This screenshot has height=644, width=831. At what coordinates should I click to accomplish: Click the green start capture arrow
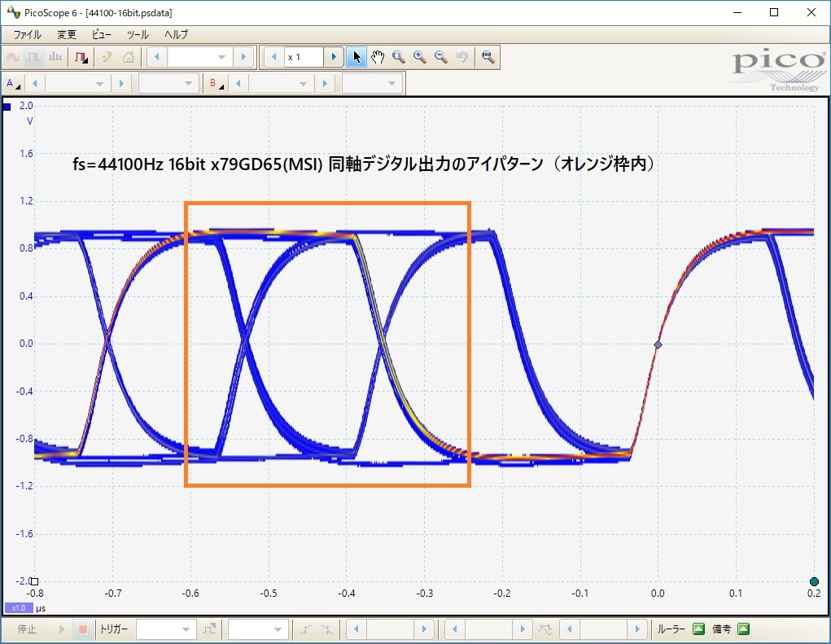[62, 629]
